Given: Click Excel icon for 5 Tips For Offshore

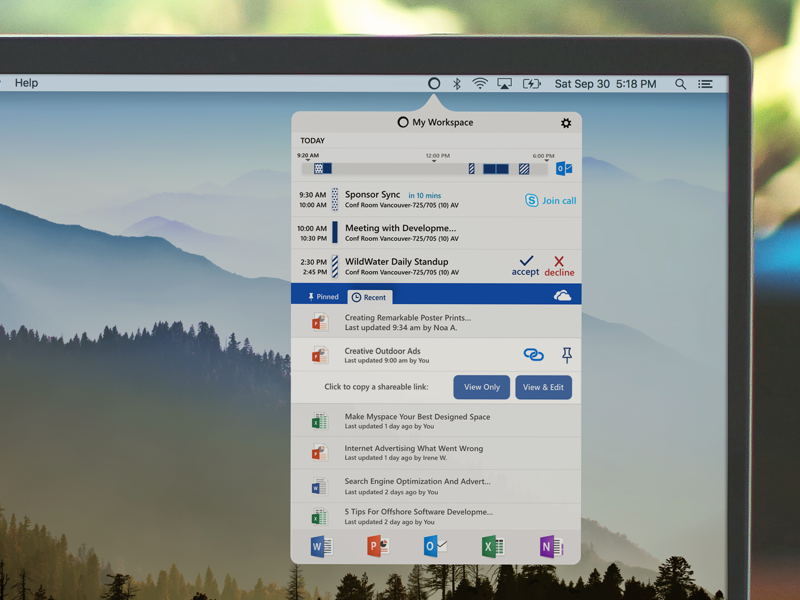Looking at the screenshot, I should [320, 517].
